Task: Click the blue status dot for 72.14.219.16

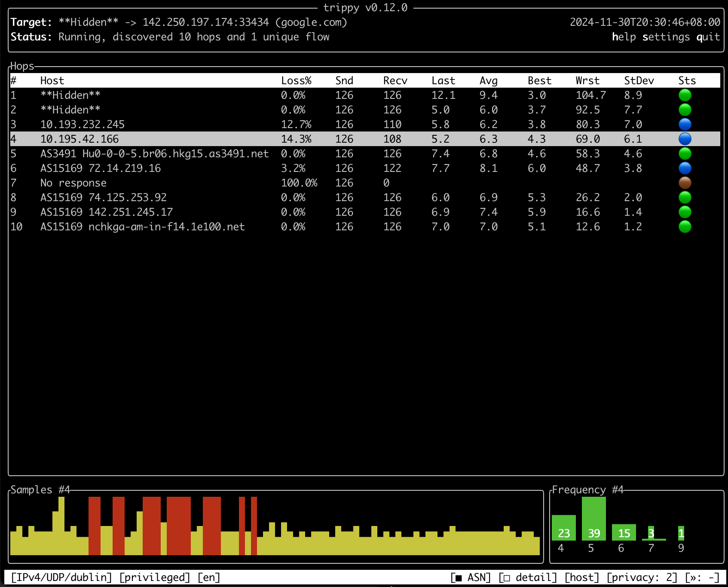Action: pyautogui.click(x=685, y=168)
